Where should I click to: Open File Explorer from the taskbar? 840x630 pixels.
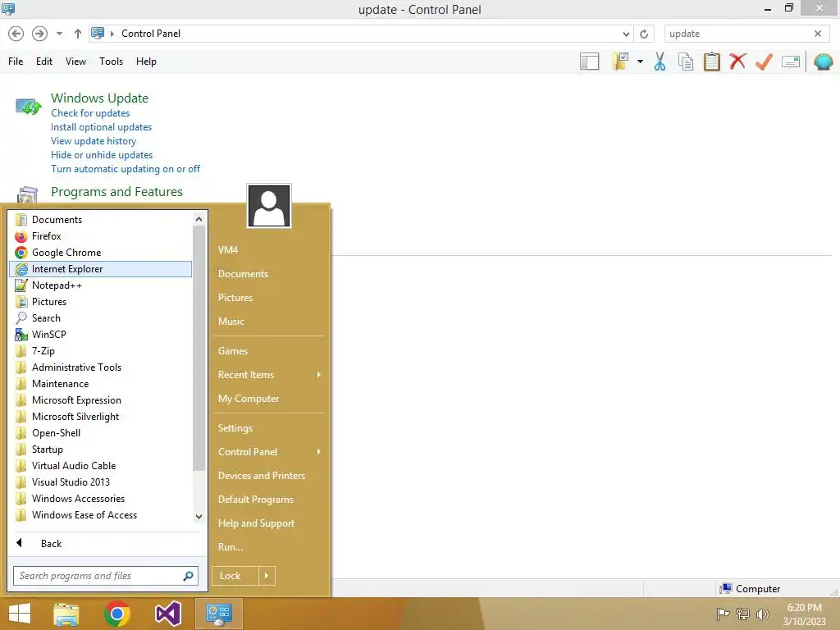click(66, 614)
